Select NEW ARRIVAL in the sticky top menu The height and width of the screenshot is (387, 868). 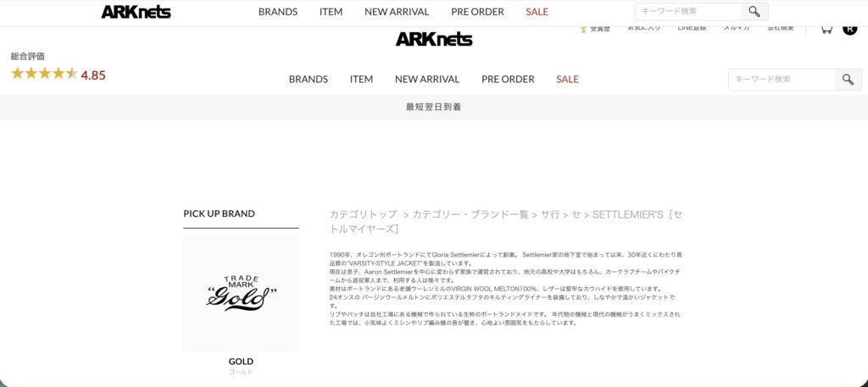pos(397,12)
